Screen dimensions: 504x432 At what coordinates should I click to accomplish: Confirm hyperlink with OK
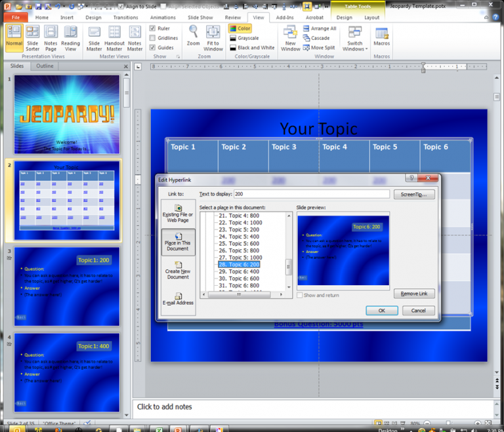click(381, 311)
